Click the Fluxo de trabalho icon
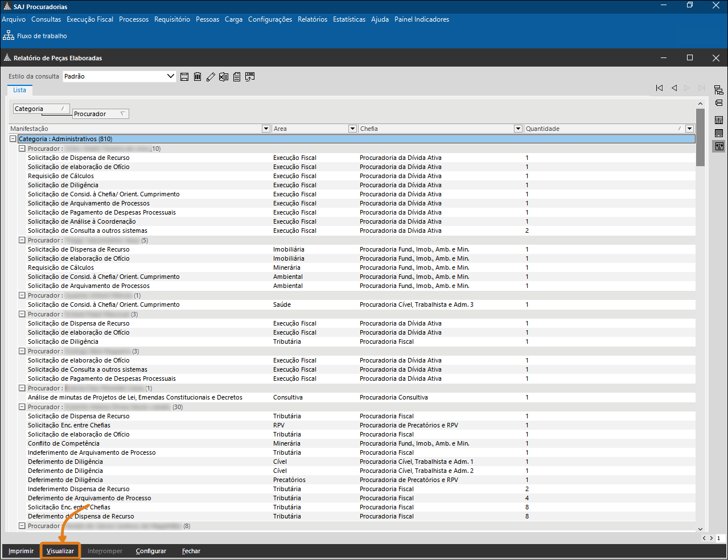728x560 pixels. (9, 36)
